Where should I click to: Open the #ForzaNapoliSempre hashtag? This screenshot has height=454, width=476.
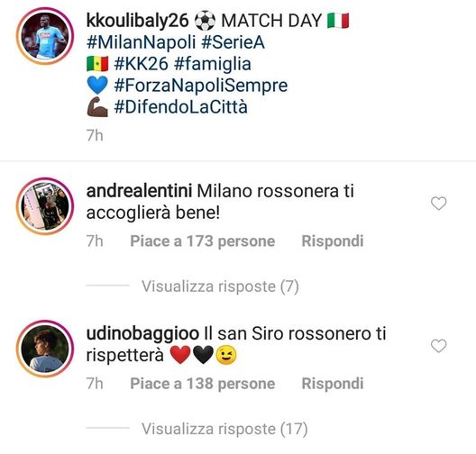pos(201,86)
